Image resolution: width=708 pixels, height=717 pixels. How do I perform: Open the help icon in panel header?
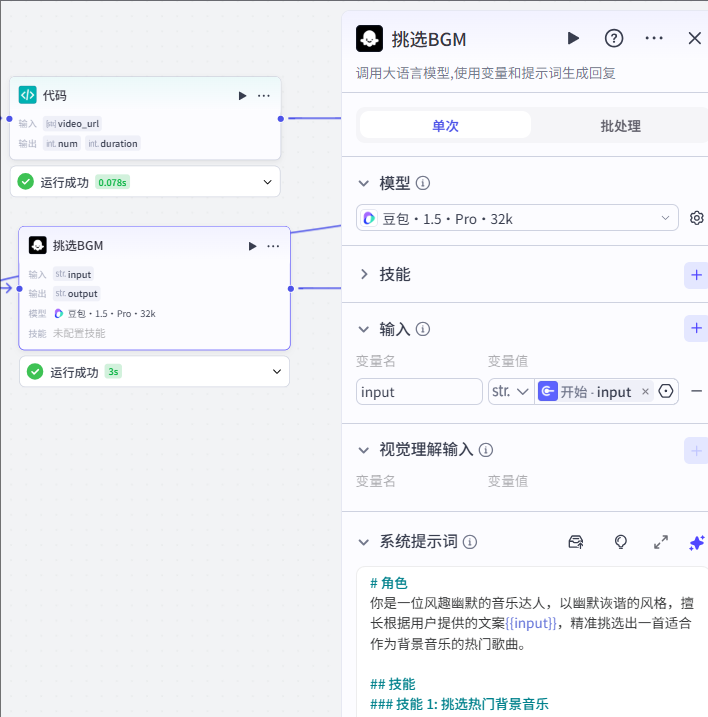pyautogui.click(x=614, y=38)
